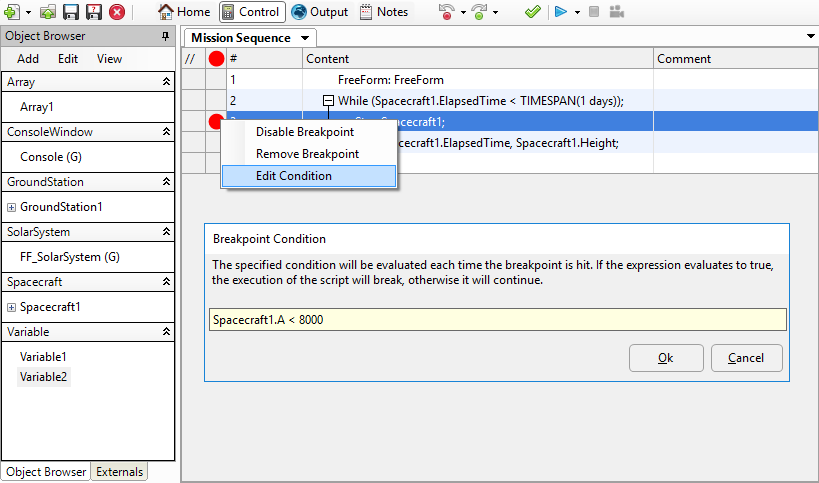
Task: Click the Open mission plan folder icon
Action: pyautogui.click(x=48, y=11)
